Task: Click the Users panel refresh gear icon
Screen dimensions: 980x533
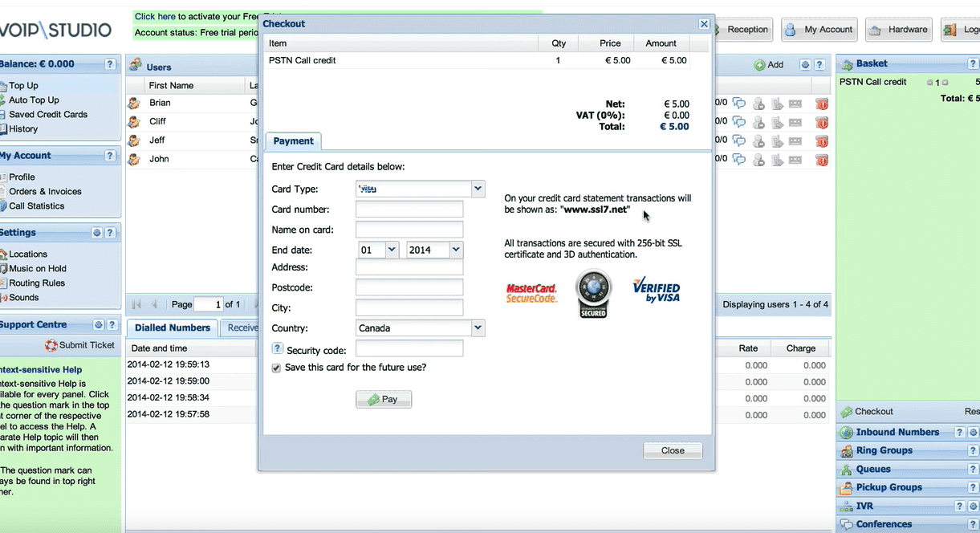Action: coord(805,65)
